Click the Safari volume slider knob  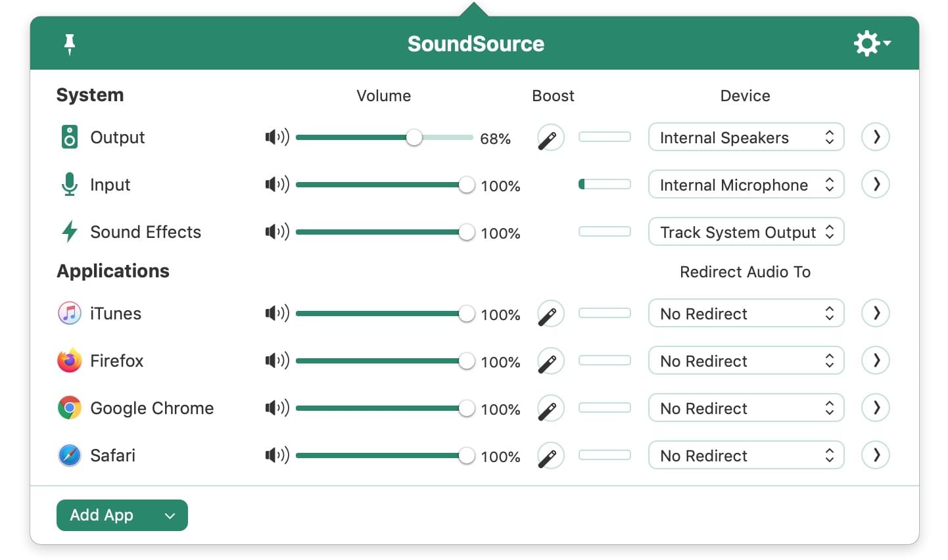(x=467, y=455)
